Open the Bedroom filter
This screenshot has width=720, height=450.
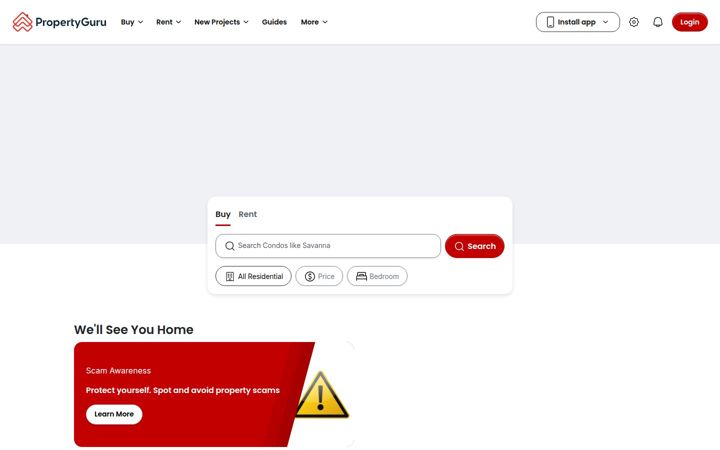click(x=377, y=276)
